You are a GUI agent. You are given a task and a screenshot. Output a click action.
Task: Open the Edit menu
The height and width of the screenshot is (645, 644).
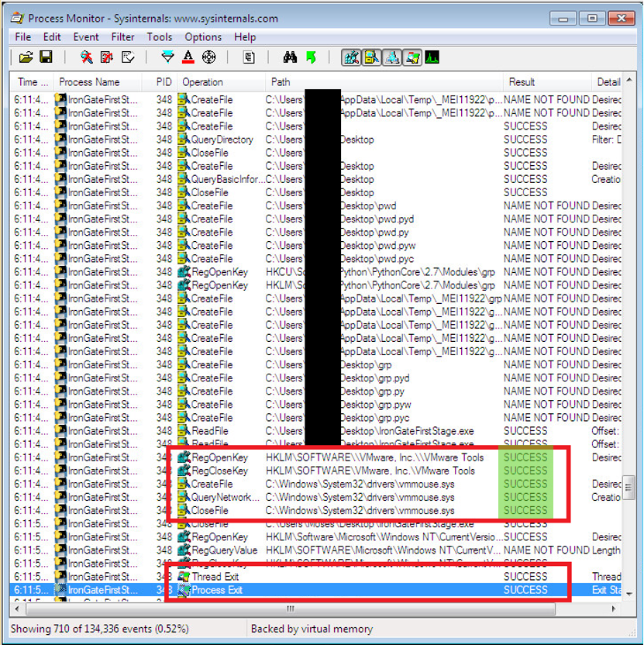coord(52,37)
